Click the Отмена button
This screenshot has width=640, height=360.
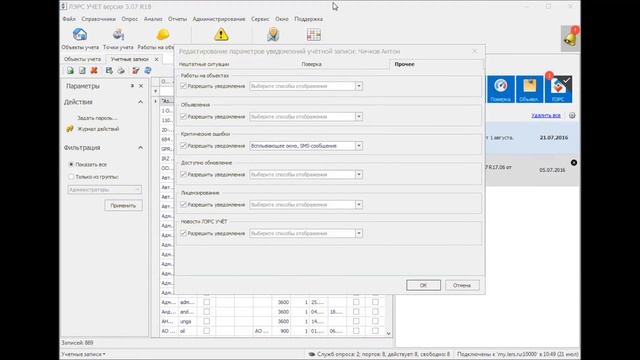click(x=462, y=285)
